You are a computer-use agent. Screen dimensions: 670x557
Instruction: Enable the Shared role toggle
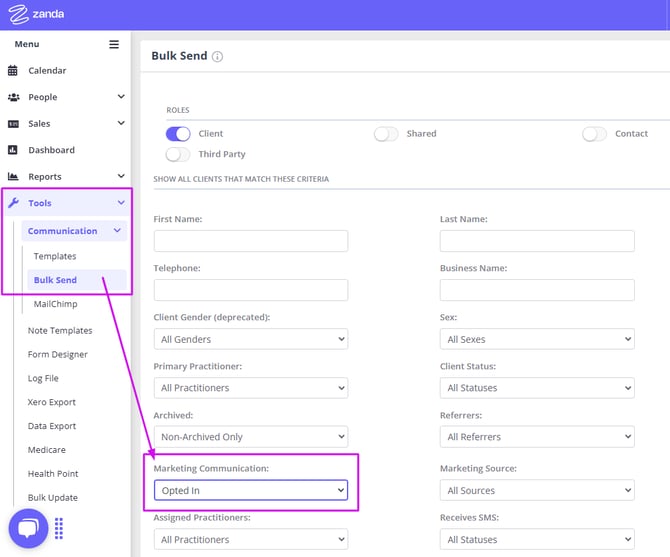coord(386,134)
